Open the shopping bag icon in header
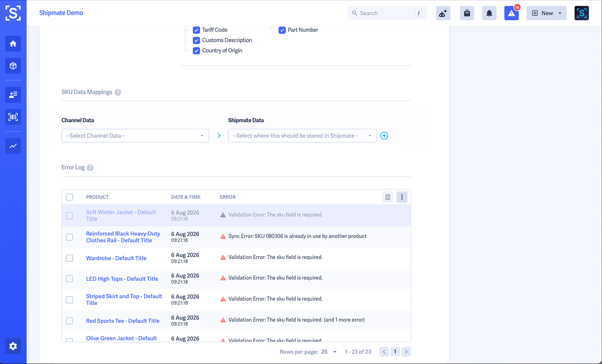The height and width of the screenshot is (364, 602). (x=467, y=13)
